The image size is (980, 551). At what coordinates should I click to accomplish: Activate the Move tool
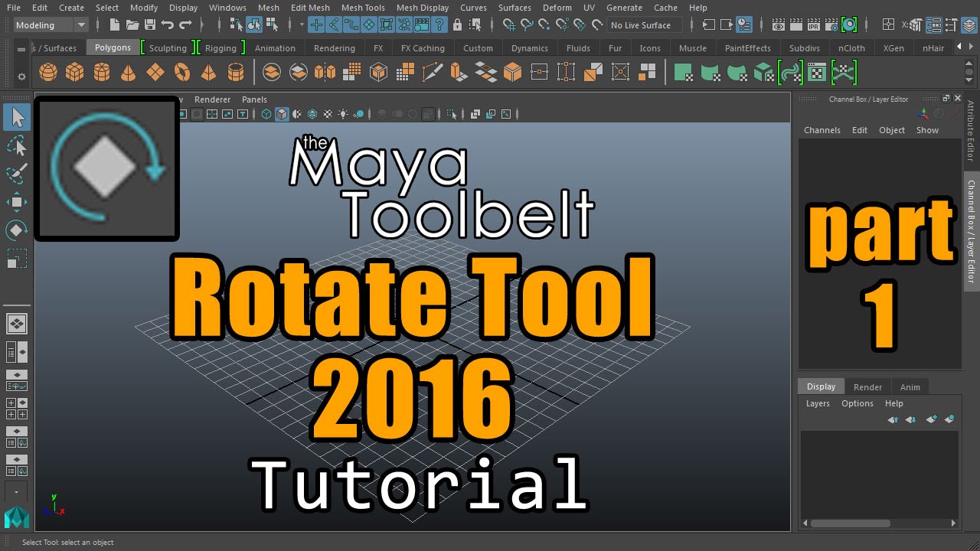(x=17, y=202)
